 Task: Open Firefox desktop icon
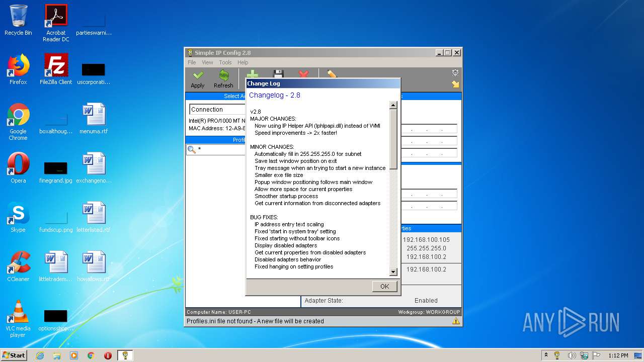pyautogui.click(x=18, y=69)
